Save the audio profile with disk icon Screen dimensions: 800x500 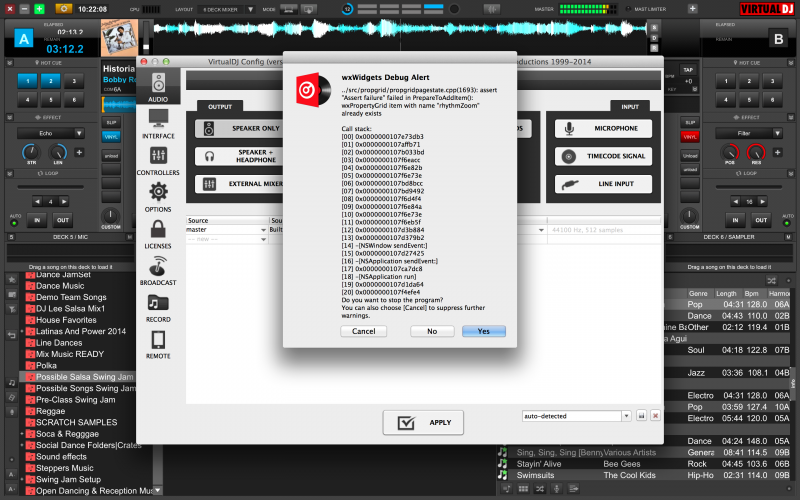pyautogui.click(x=641, y=416)
